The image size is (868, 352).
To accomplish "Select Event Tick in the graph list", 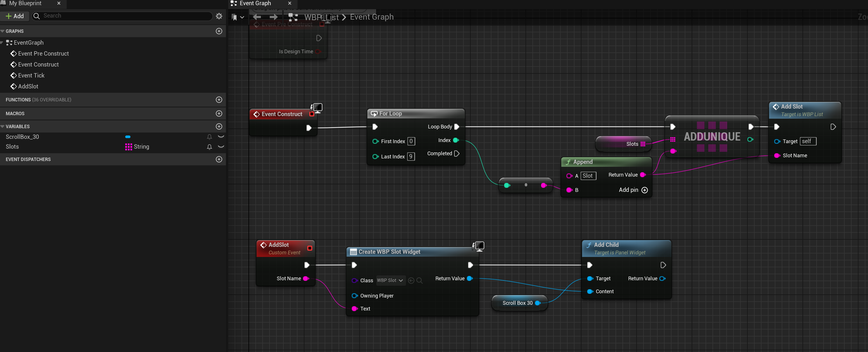I will (31, 75).
